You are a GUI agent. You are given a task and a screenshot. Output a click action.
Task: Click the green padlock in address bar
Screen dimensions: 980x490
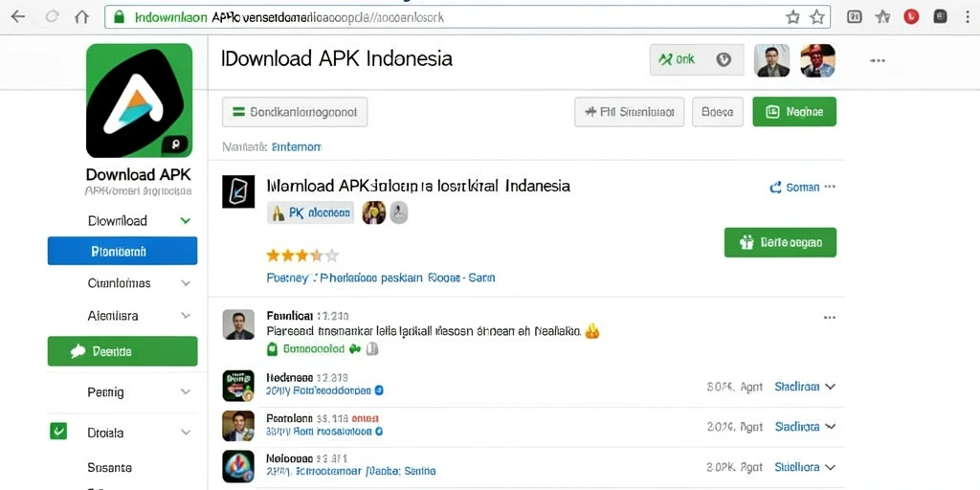119,17
